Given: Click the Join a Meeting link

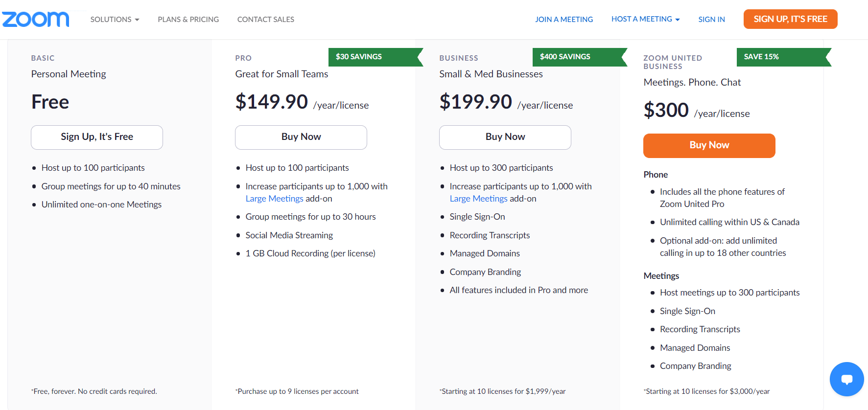Looking at the screenshot, I should click(563, 20).
